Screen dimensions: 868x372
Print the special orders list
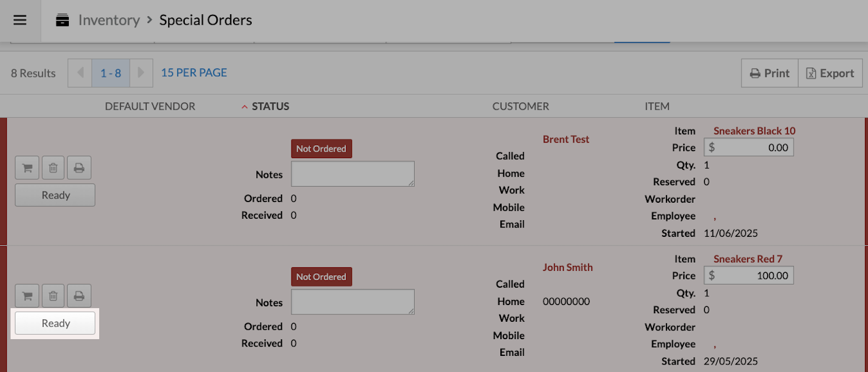pyautogui.click(x=769, y=73)
